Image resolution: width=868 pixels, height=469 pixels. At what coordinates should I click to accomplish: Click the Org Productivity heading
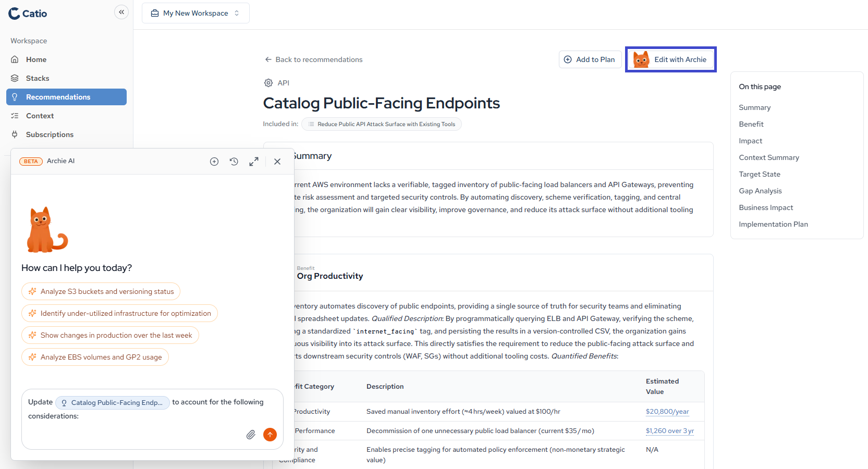pyautogui.click(x=330, y=276)
